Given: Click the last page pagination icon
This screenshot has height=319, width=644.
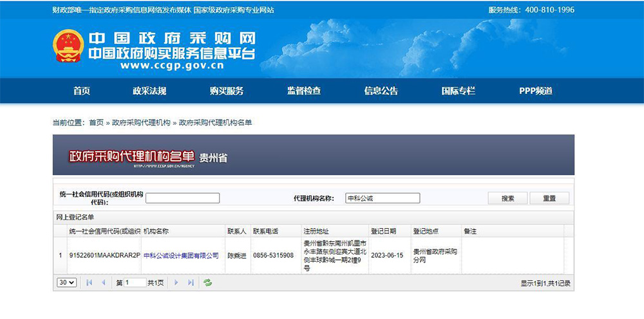Looking at the screenshot, I should pyautogui.click(x=191, y=282).
